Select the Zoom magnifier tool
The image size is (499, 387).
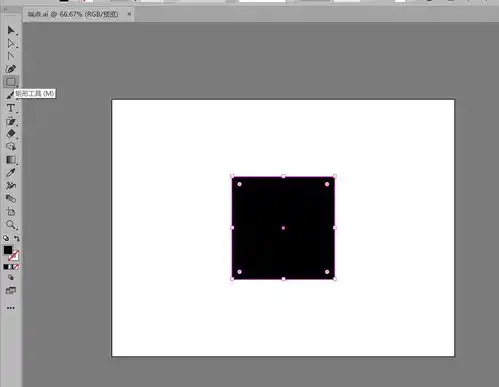tap(11, 225)
